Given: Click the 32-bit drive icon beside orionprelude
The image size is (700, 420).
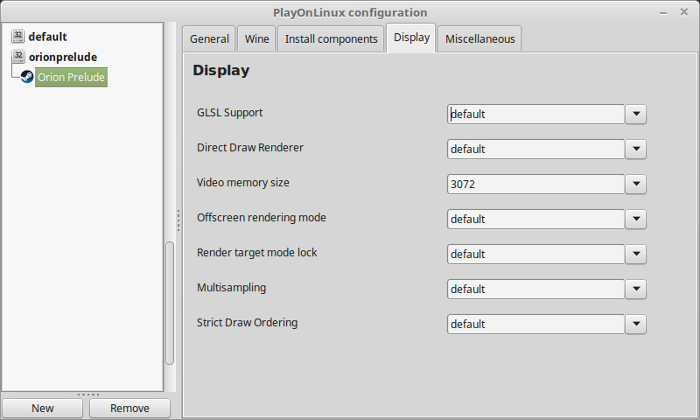Looking at the screenshot, I should (x=18, y=57).
